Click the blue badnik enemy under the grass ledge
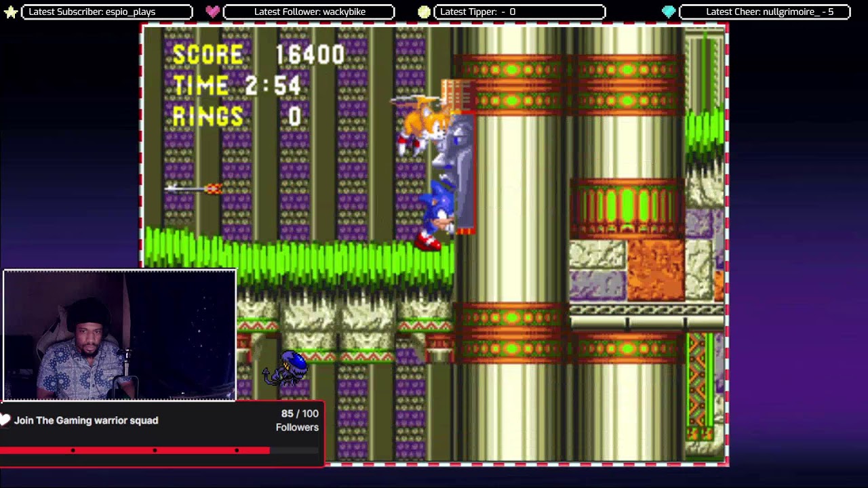 pyautogui.click(x=286, y=369)
